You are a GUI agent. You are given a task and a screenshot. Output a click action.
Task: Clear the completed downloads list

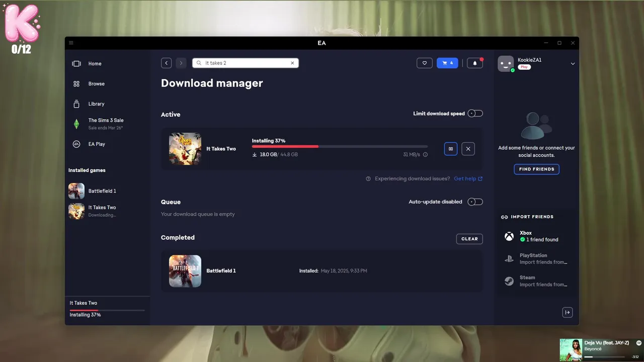click(x=469, y=239)
